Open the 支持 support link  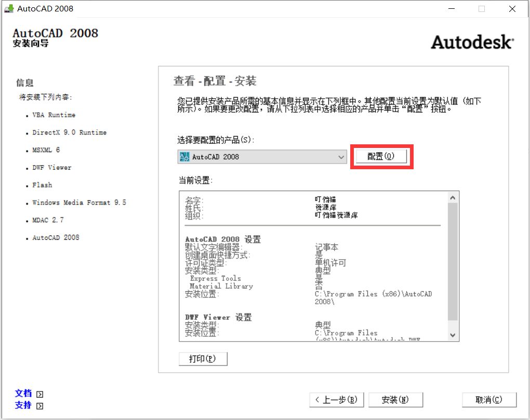[23, 405]
